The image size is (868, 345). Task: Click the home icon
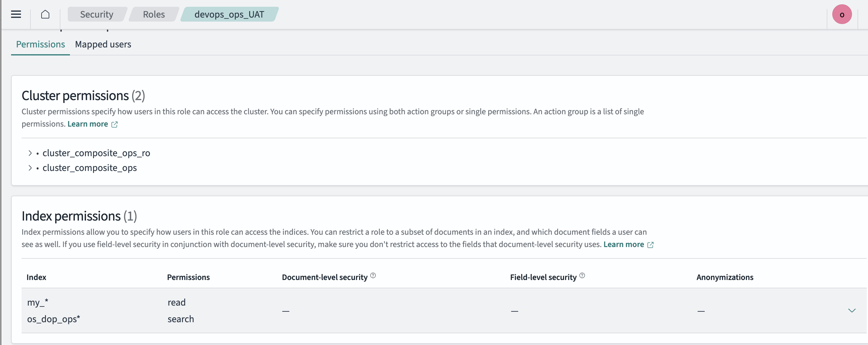[45, 14]
